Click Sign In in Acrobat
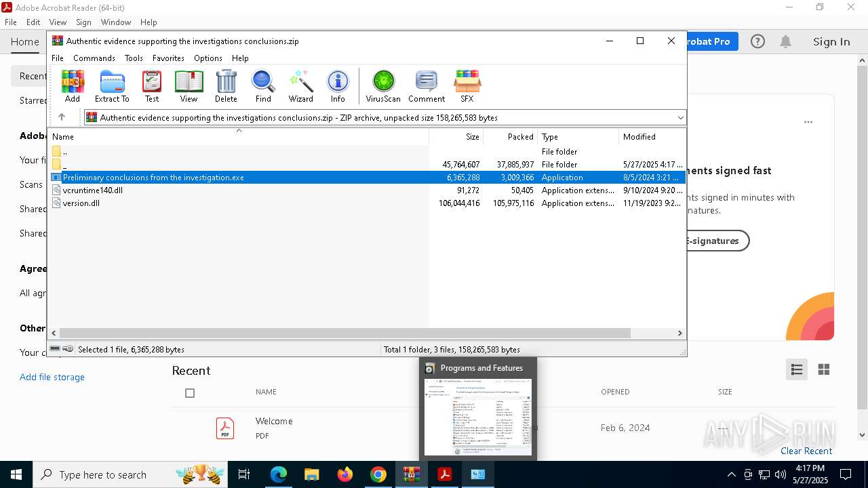Screen dimensions: 868x488 831,42
